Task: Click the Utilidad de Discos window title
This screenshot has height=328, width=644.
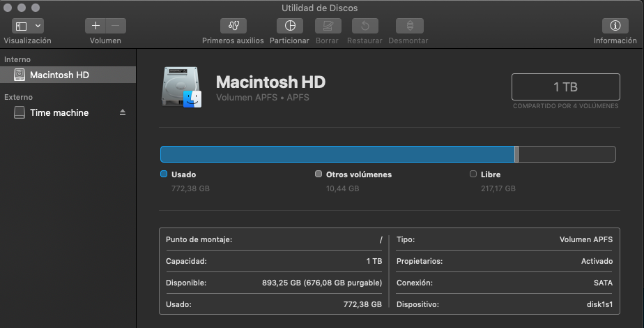Action: coord(319,8)
